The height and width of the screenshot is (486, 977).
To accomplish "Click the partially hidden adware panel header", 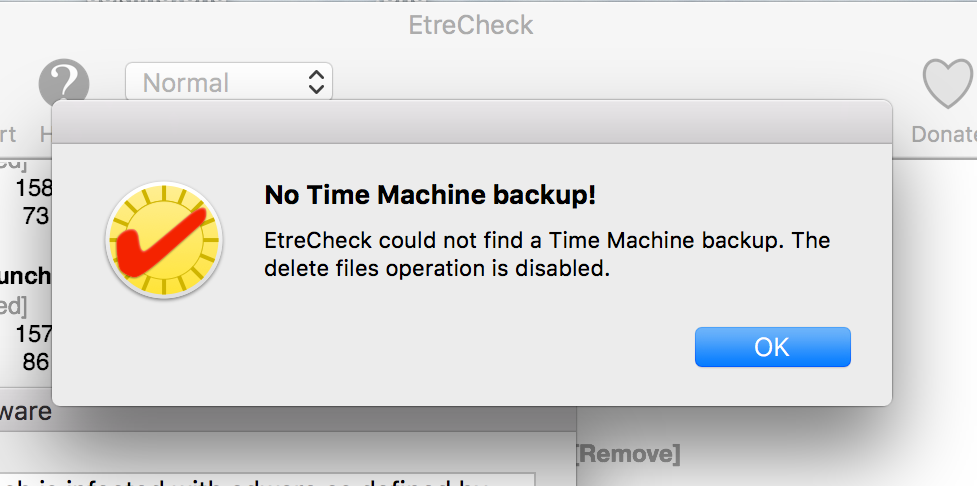I will click(x=25, y=411).
